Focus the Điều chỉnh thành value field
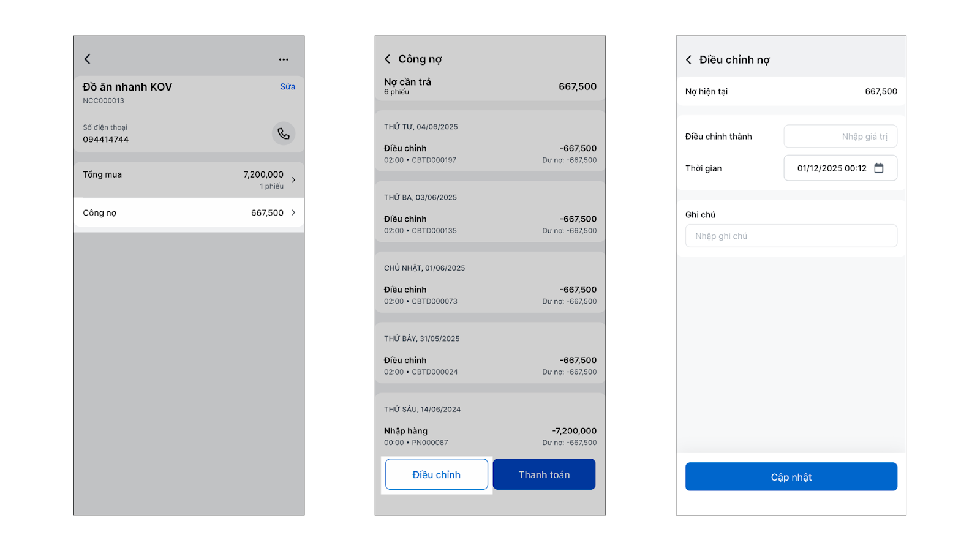 tap(840, 137)
